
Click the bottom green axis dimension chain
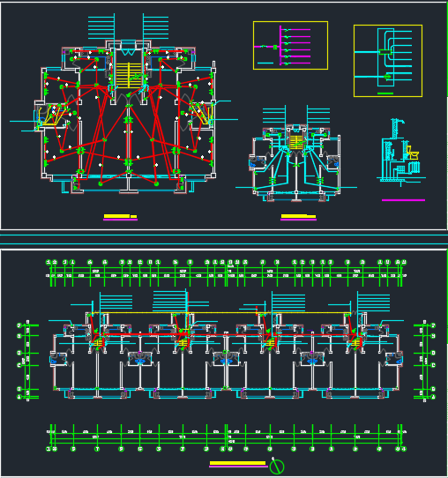[226, 437]
